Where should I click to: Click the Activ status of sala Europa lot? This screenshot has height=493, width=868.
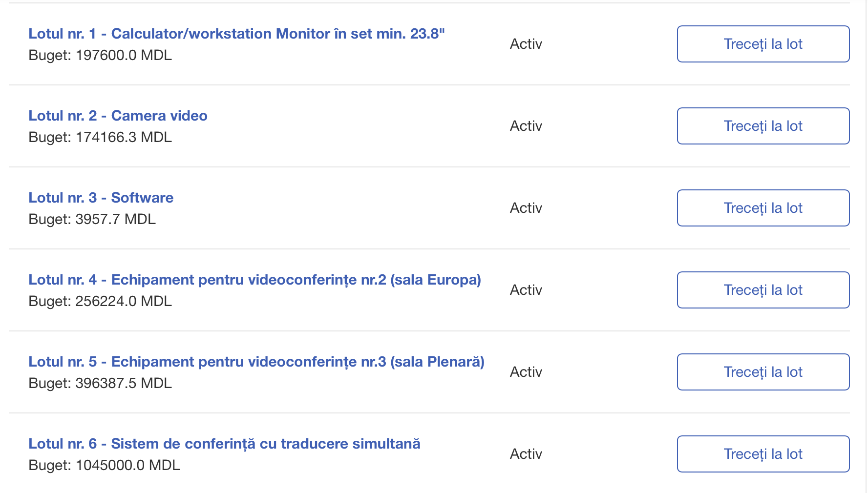526,290
